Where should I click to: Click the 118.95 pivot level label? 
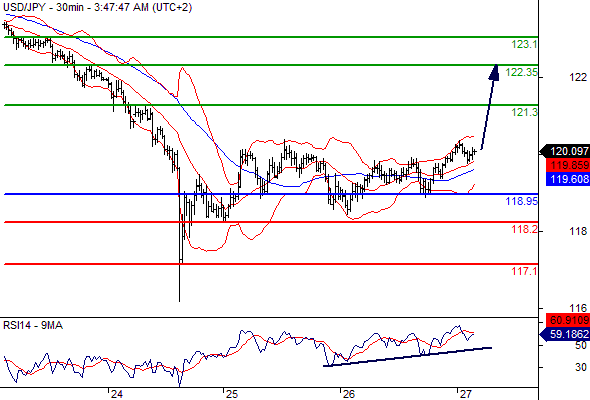(522, 201)
